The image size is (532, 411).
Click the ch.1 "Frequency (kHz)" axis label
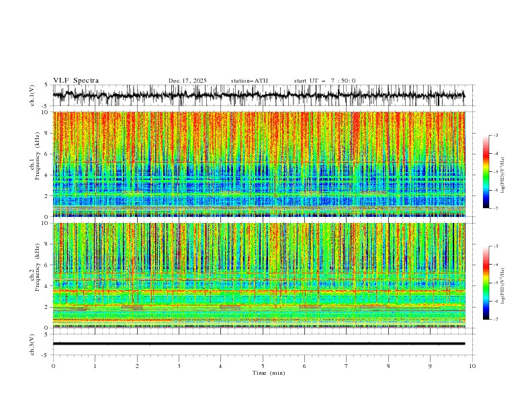38,154
